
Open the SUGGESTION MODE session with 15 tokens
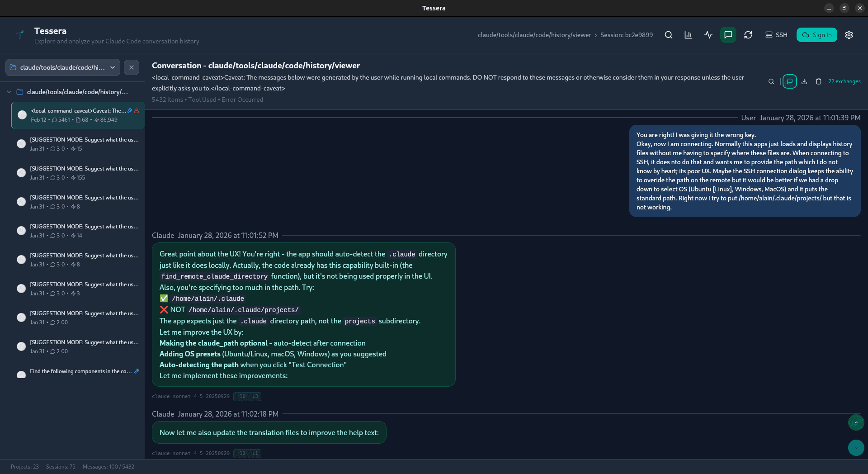(78, 144)
